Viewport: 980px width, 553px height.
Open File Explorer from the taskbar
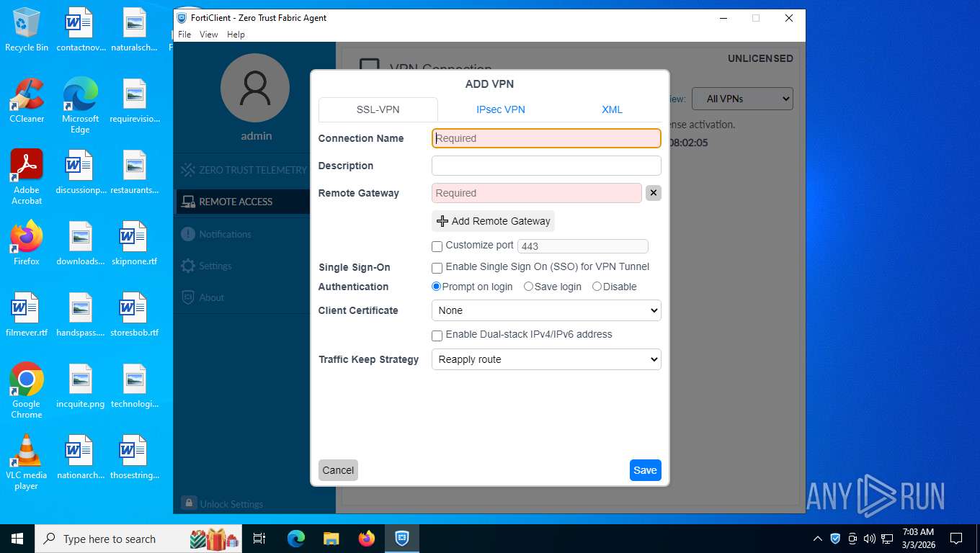tap(331, 538)
